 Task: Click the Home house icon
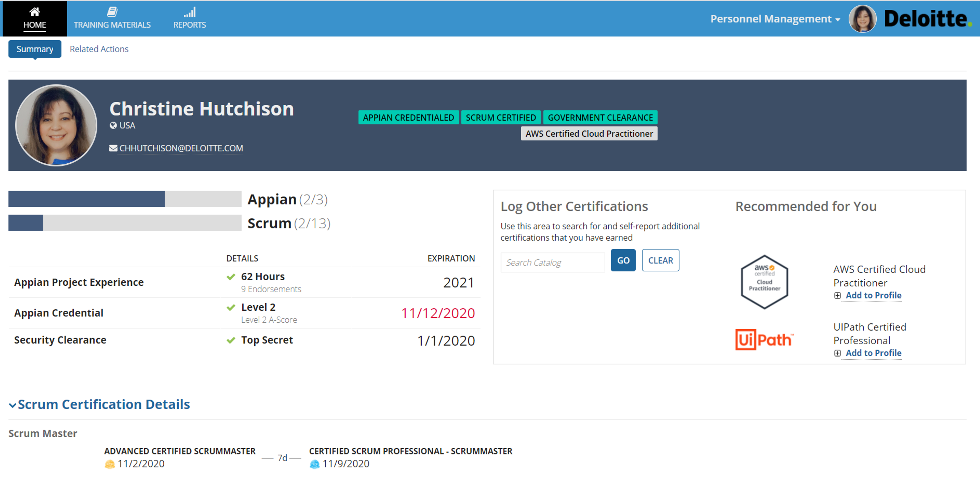[x=35, y=12]
